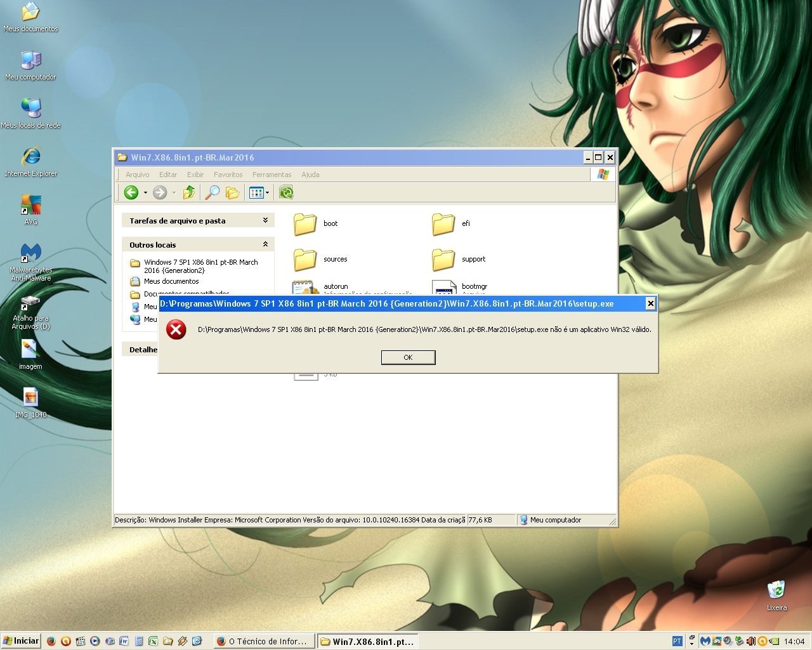This screenshot has width=812, height=650.
Task: Launch AVG desktop shortcut
Action: [30, 210]
